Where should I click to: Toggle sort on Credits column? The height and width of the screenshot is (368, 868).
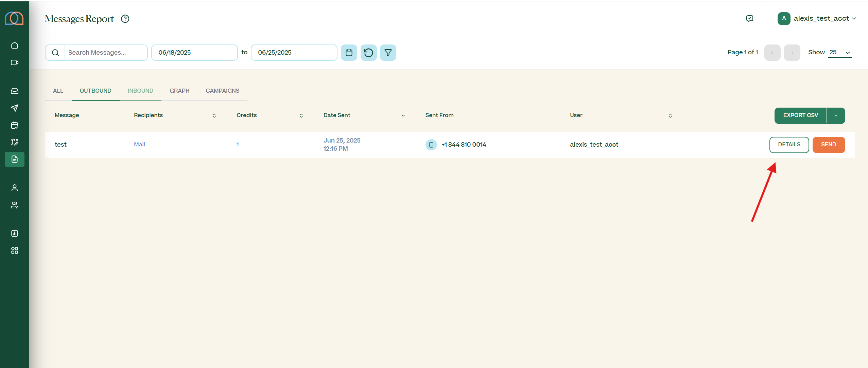pyautogui.click(x=301, y=116)
